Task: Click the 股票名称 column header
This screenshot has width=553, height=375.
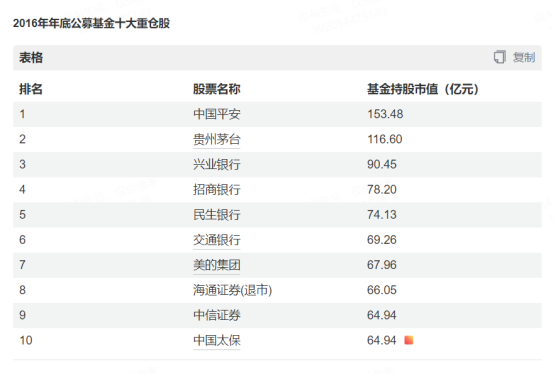Action: pos(217,89)
